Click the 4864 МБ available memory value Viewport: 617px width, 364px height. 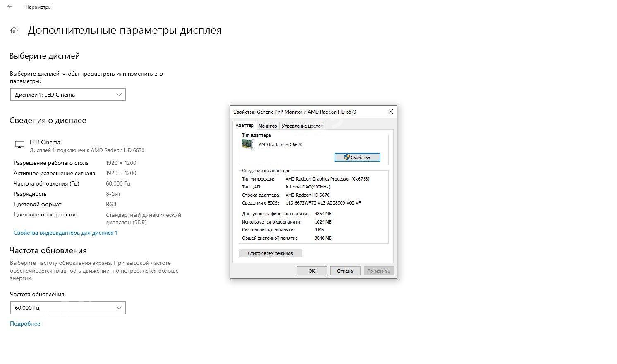[323, 214]
